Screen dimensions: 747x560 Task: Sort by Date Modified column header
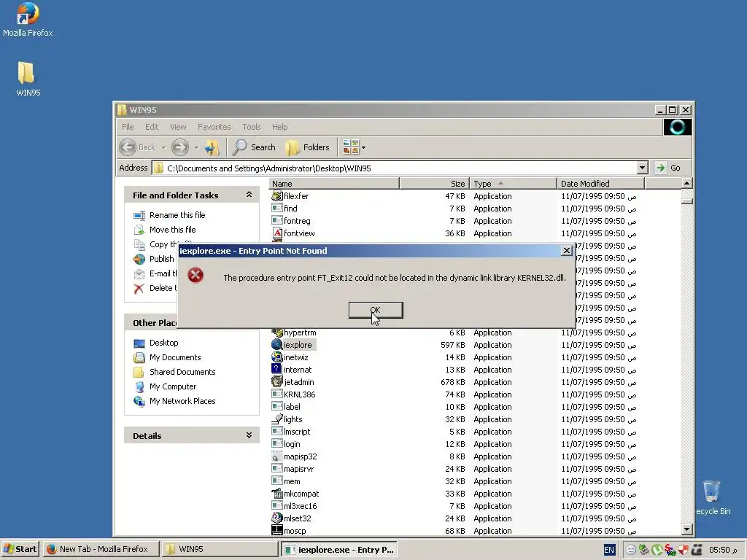[600, 183]
